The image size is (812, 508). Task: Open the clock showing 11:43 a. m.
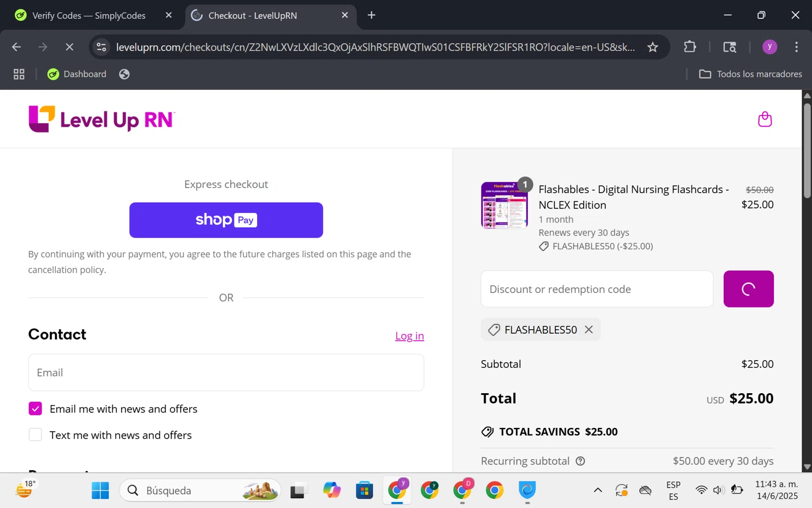click(x=776, y=491)
